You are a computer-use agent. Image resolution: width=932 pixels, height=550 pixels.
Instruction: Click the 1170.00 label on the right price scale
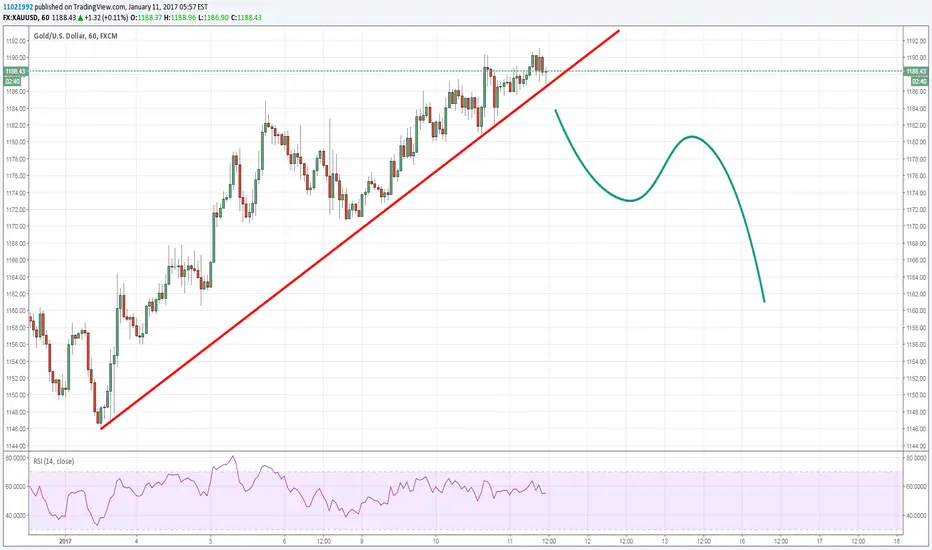pyautogui.click(x=916, y=227)
